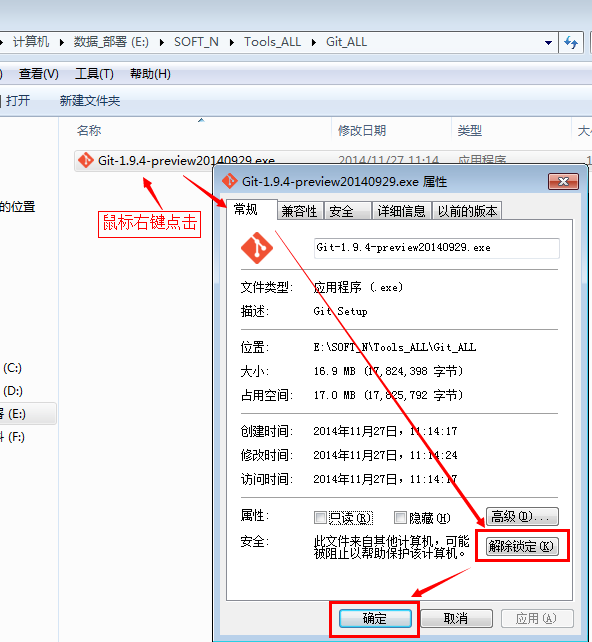Select the (D:) drive in sidebar
Image resolution: width=592 pixels, height=642 pixels.
tap(13, 391)
